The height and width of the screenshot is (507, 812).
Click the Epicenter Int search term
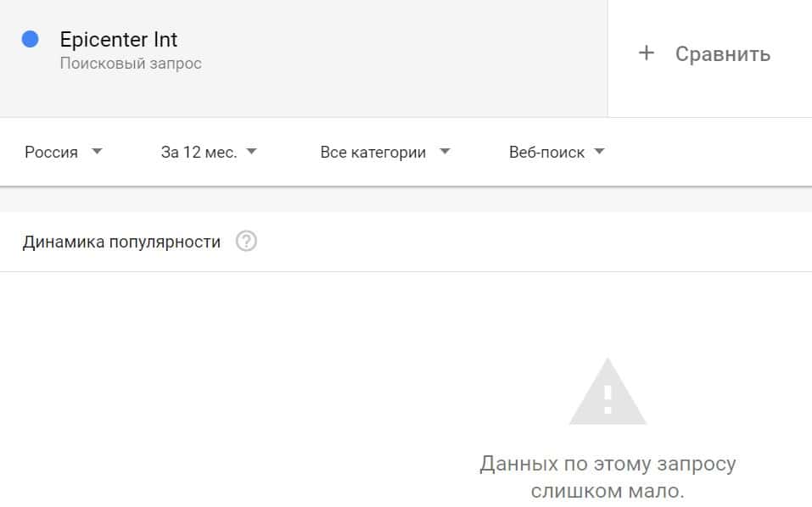(119, 40)
